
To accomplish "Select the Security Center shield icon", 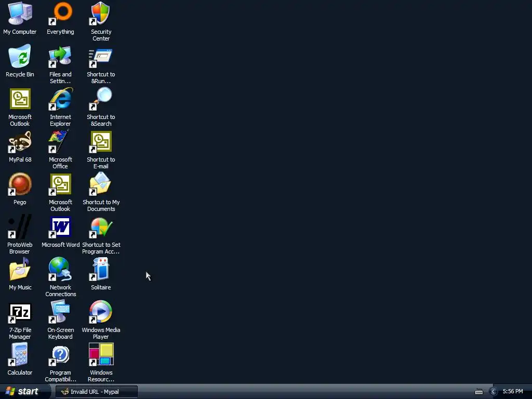I will pyautogui.click(x=101, y=14).
